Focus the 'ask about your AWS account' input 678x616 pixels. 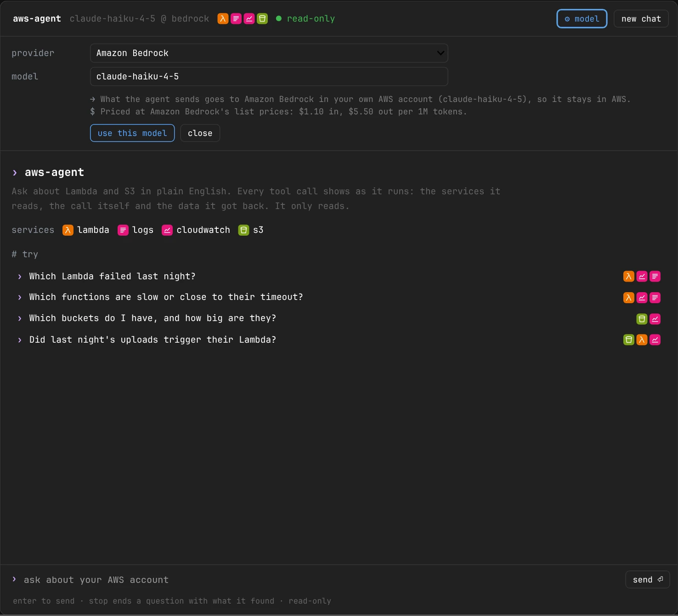[322, 580]
